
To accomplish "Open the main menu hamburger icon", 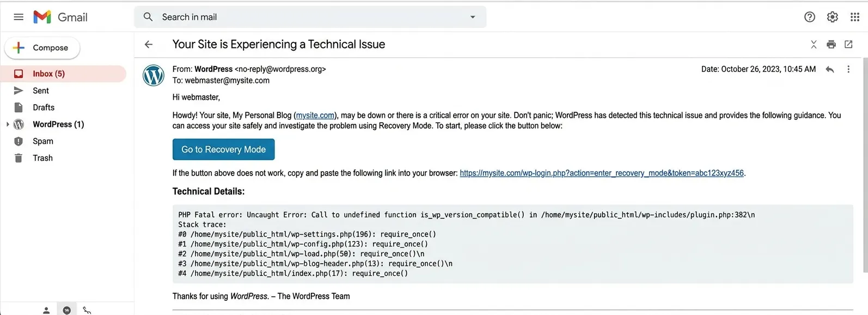I will [19, 17].
